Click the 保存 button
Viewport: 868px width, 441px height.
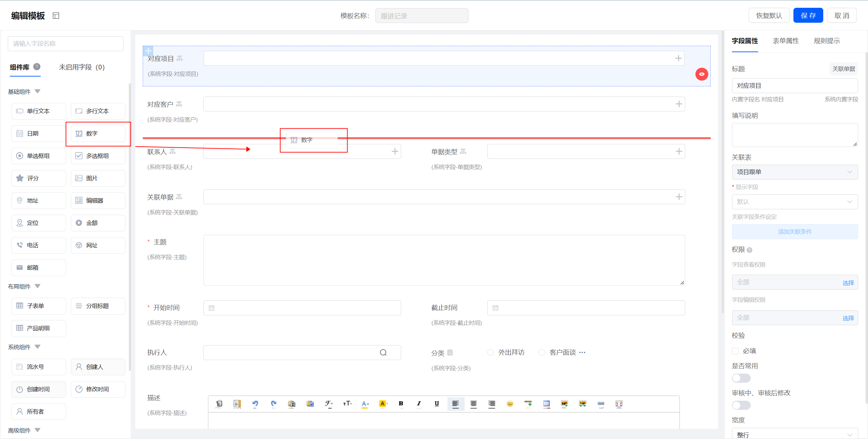coord(808,16)
